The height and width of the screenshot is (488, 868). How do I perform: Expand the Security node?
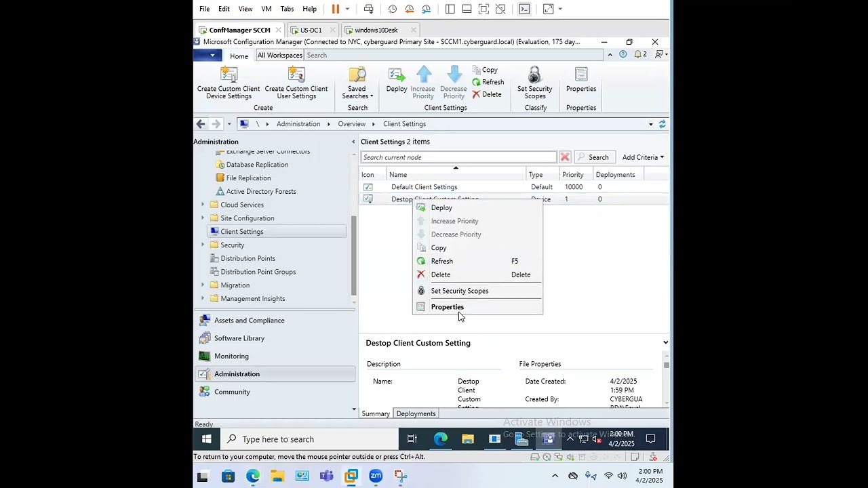click(202, 245)
